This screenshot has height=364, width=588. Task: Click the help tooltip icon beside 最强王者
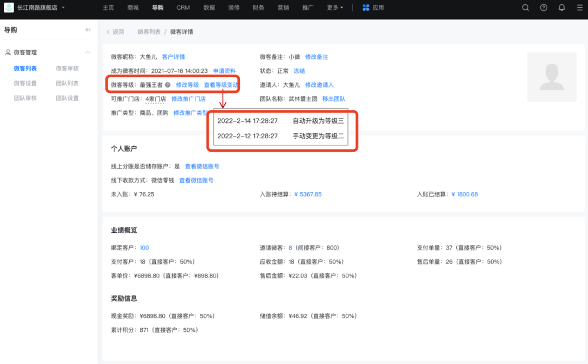click(168, 85)
